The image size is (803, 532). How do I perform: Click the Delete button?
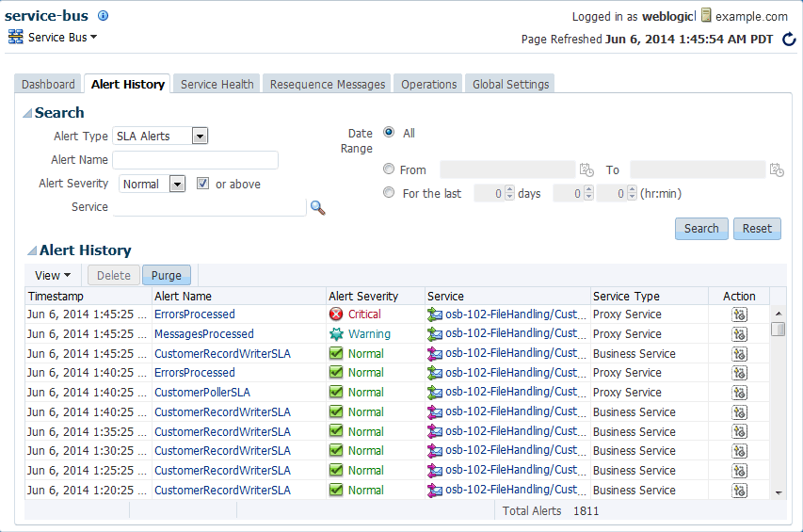coord(114,275)
